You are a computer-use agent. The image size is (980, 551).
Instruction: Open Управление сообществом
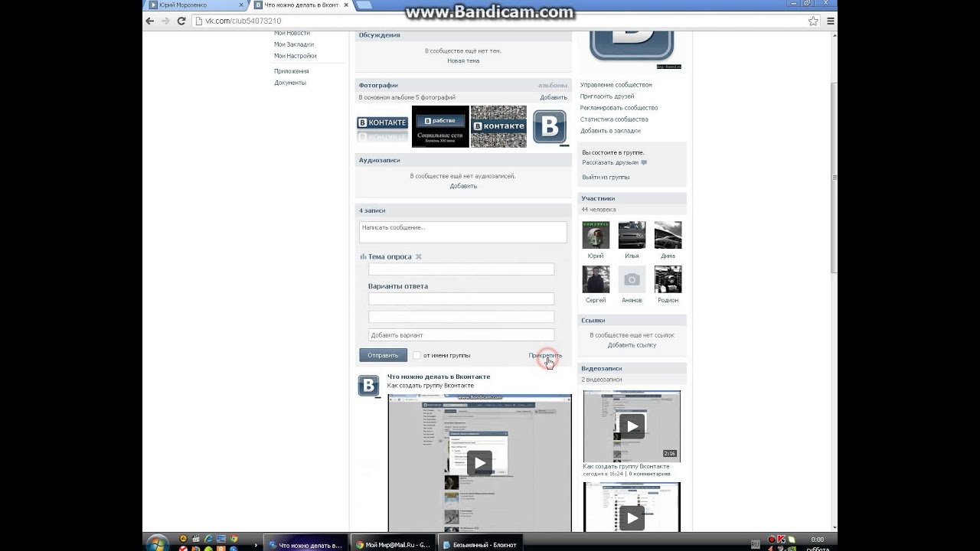pos(616,85)
